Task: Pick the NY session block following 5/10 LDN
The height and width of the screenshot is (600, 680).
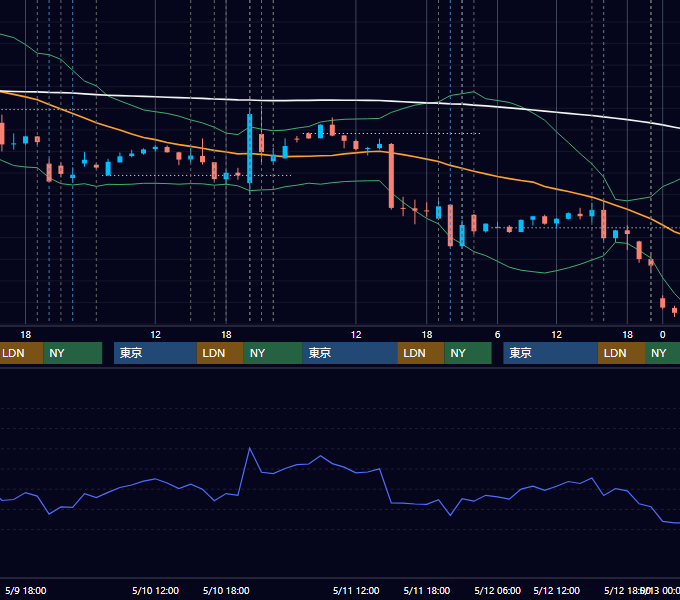Action: 273,353
